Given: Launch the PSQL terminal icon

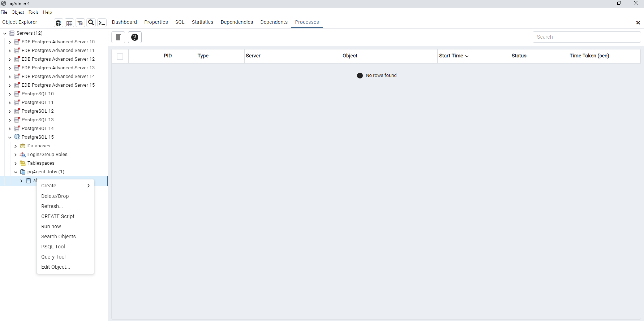Looking at the screenshot, I should pos(102,23).
